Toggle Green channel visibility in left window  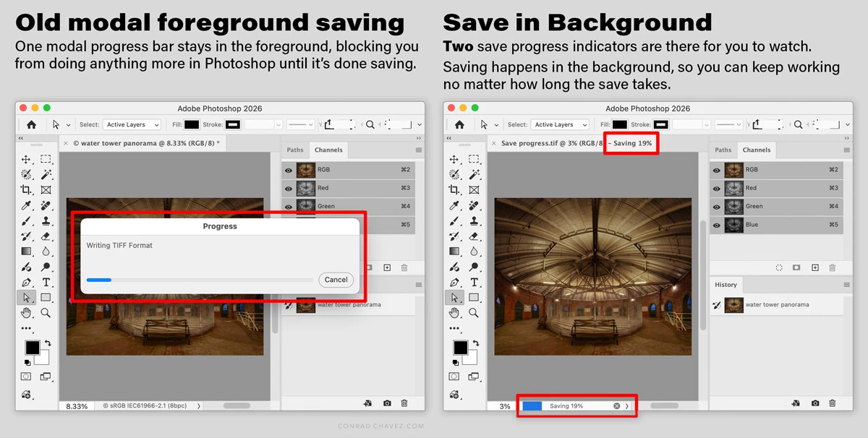(x=289, y=206)
